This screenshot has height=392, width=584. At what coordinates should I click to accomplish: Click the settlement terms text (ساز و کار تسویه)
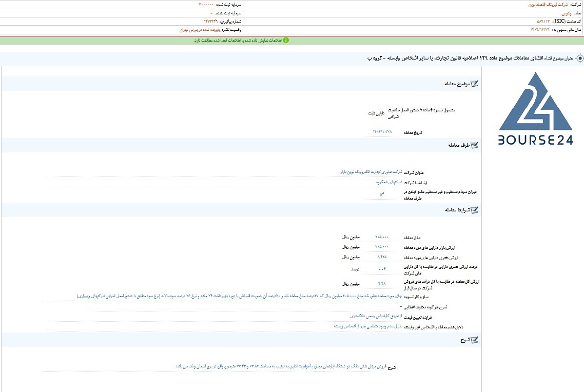[240, 297]
